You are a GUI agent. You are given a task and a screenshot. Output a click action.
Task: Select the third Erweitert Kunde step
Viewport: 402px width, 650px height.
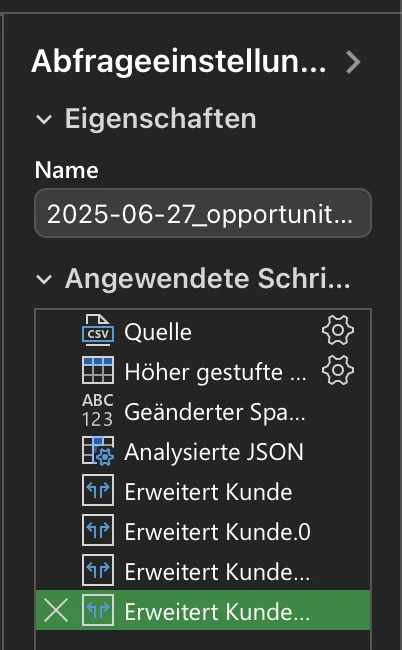tap(203, 570)
